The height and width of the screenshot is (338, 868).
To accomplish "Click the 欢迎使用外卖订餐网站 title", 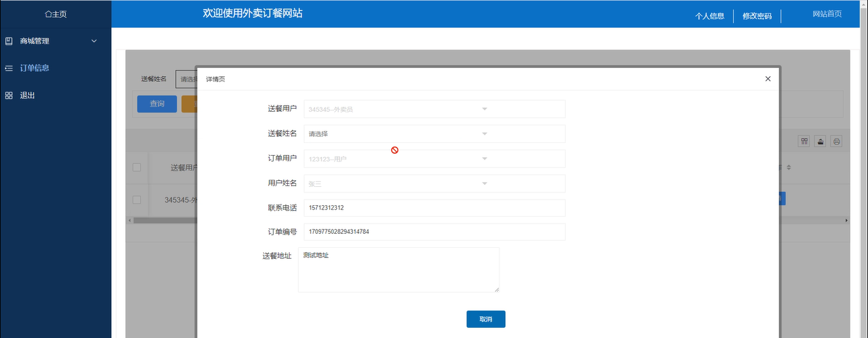I will (252, 13).
